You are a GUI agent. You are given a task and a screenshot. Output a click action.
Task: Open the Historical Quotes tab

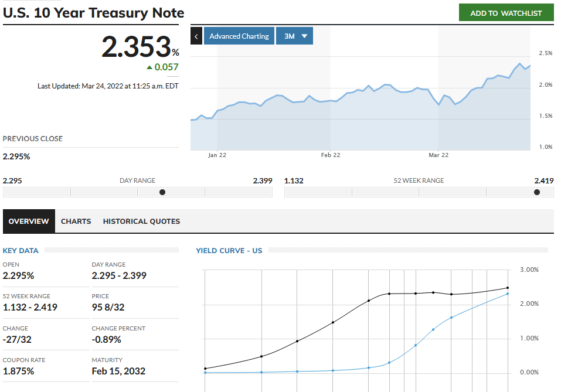(x=141, y=221)
